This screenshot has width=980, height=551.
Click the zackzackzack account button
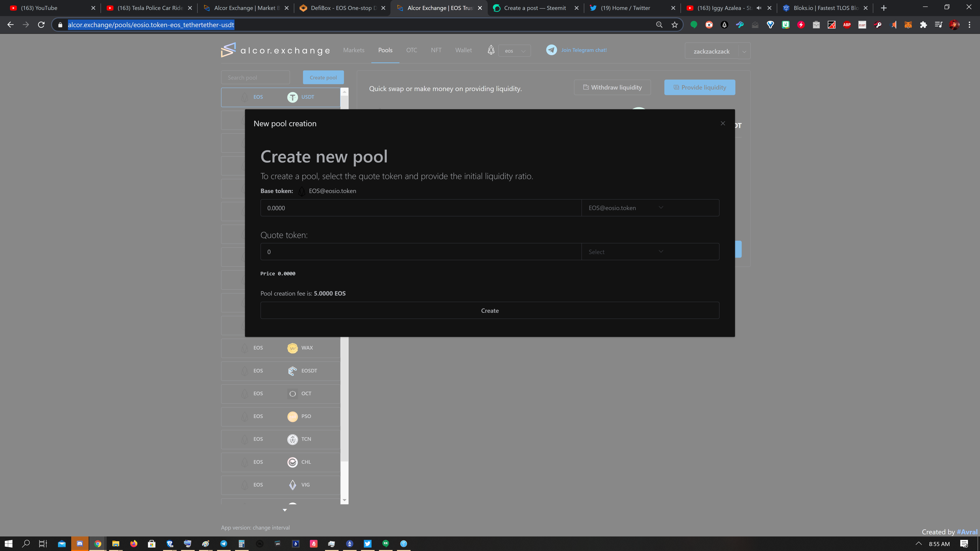pyautogui.click(x=711, y=51)
